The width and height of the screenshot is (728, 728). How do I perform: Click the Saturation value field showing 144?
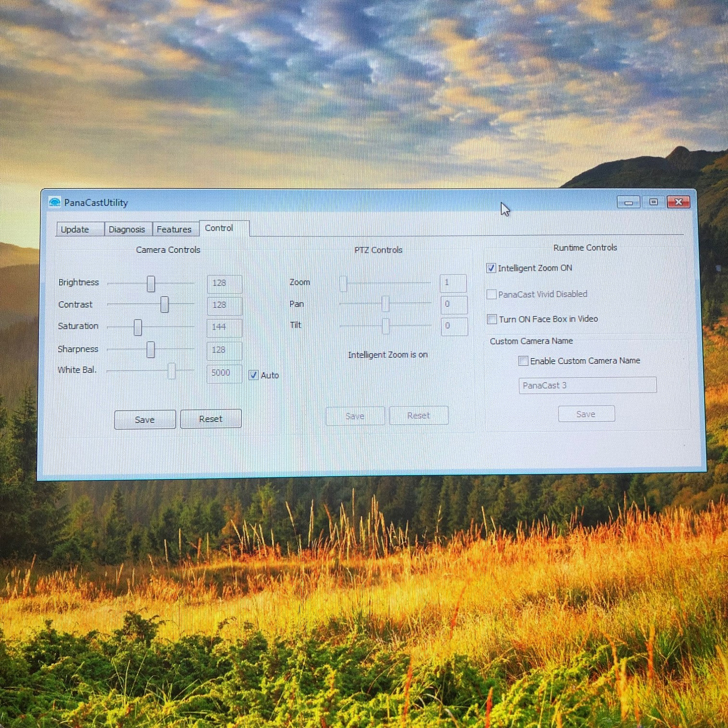(224, 328)
